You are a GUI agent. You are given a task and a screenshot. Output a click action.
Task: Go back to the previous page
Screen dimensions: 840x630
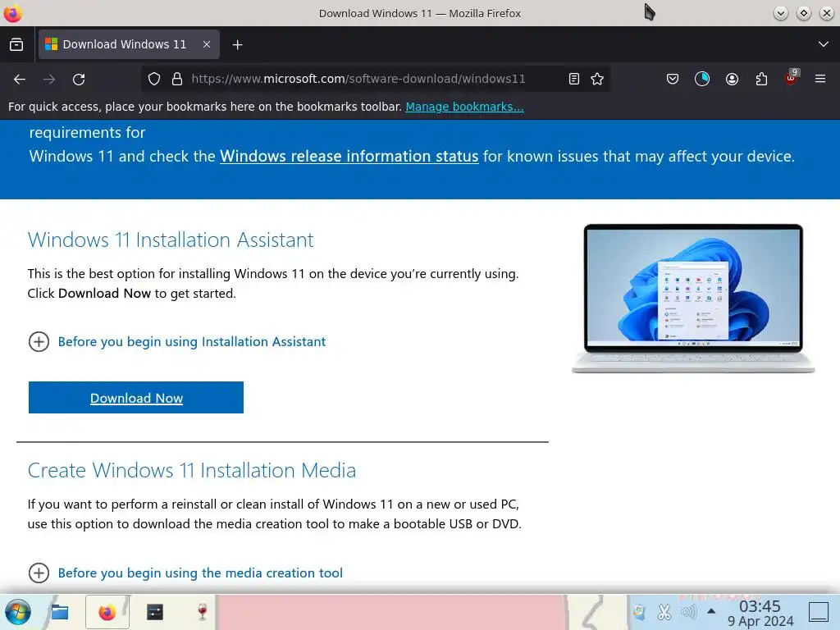coord(20,80)
